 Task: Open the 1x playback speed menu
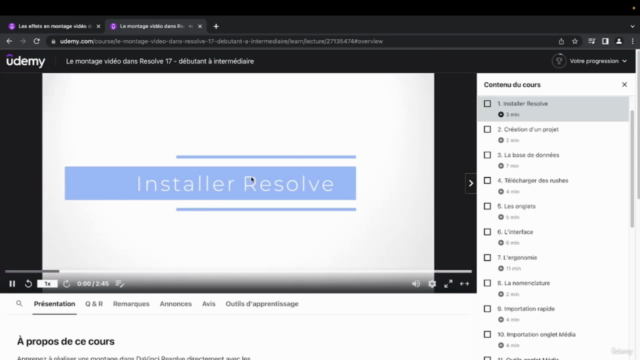47,284
